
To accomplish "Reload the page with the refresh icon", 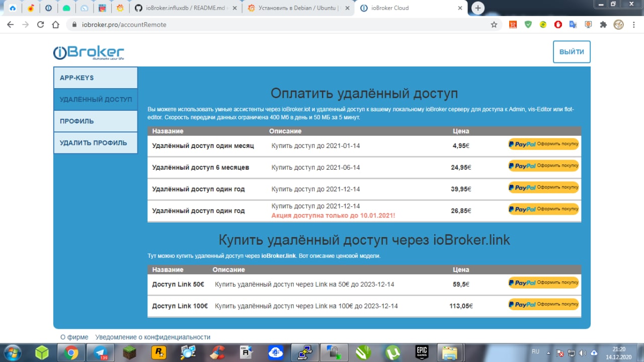I will 41,24.
